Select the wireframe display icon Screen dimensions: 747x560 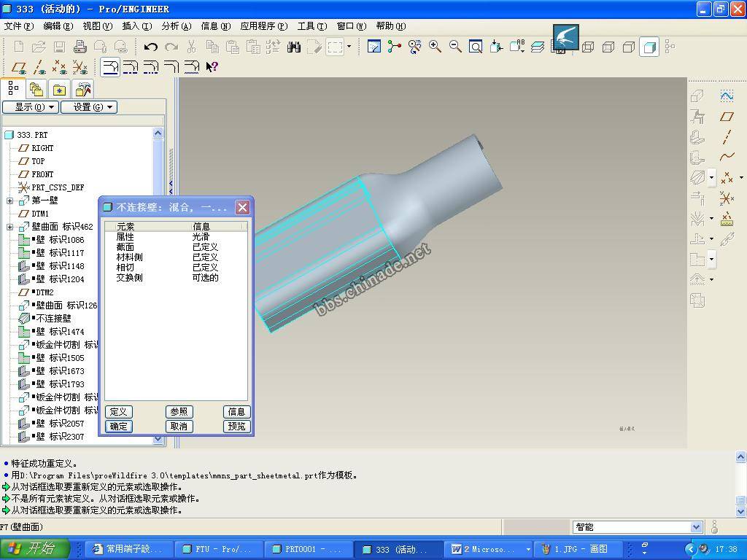(x=588, y=47)
